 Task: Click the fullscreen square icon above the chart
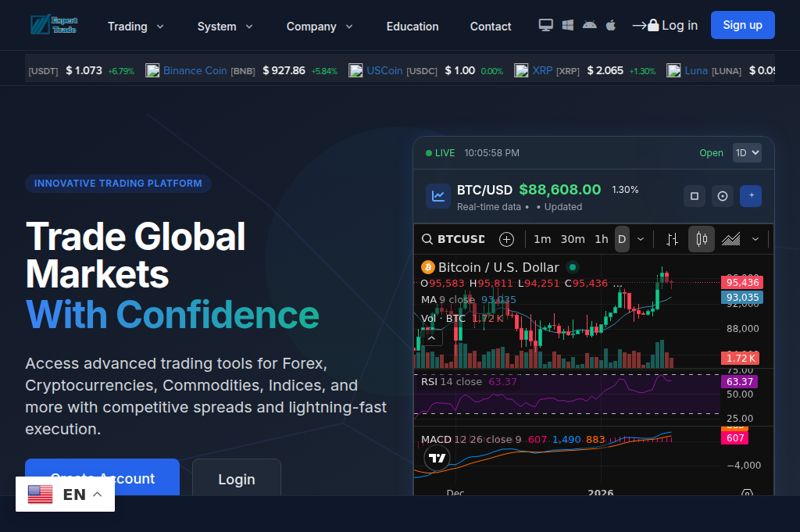[694, 196]
